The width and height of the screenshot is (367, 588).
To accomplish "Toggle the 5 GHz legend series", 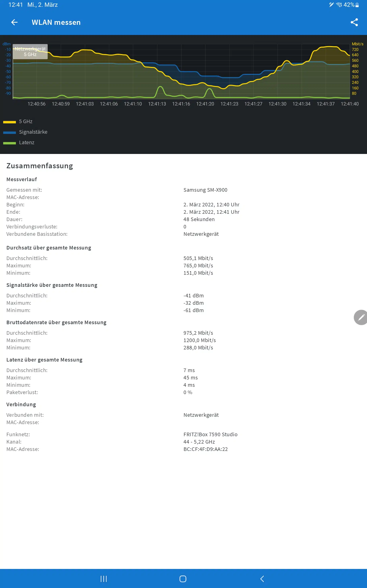I will pos(26,121).
